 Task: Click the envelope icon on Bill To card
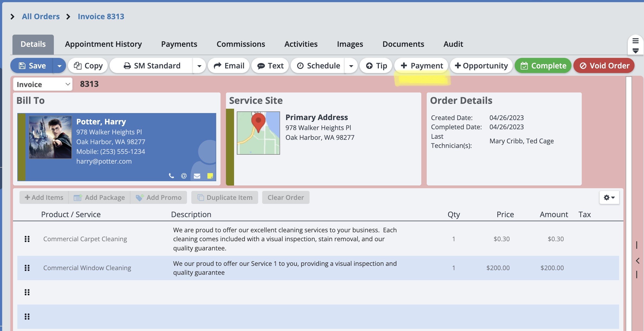[197, 176]
